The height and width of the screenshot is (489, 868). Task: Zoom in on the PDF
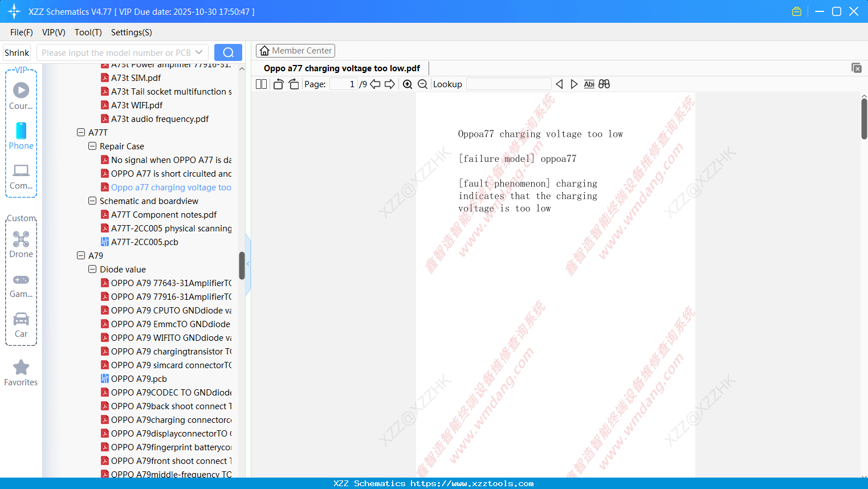tap(407, 84)
